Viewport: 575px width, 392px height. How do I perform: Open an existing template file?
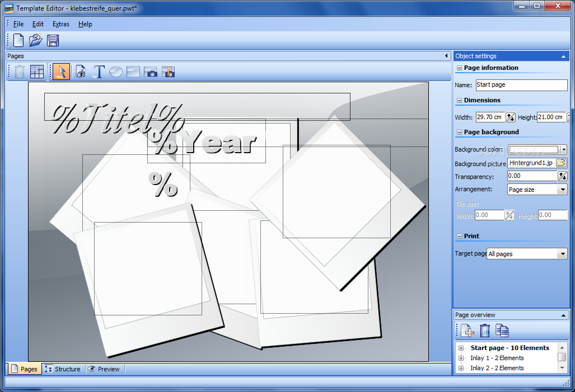click(x=36, y=40)
